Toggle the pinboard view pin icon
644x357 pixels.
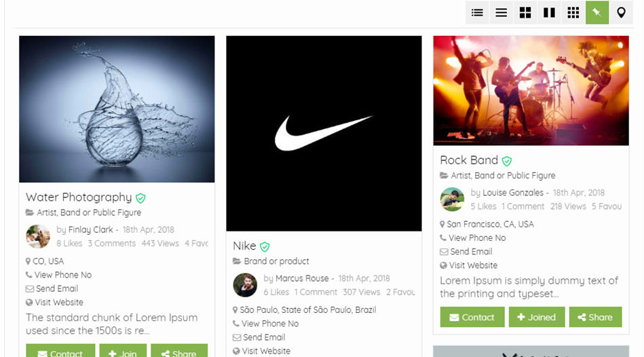(597, 12)
